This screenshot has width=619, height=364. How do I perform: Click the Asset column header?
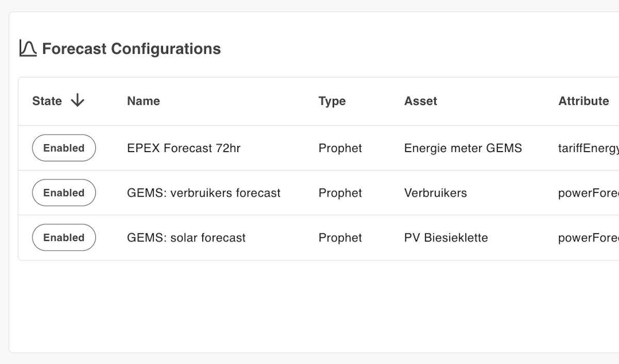[x=420, y=101]
